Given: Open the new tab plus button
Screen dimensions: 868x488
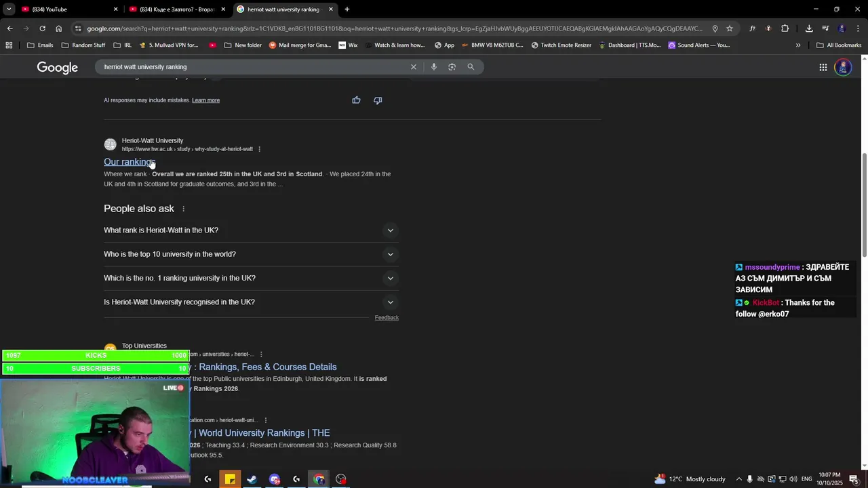Looking at the screenshot, I should [x=347, y=9].
